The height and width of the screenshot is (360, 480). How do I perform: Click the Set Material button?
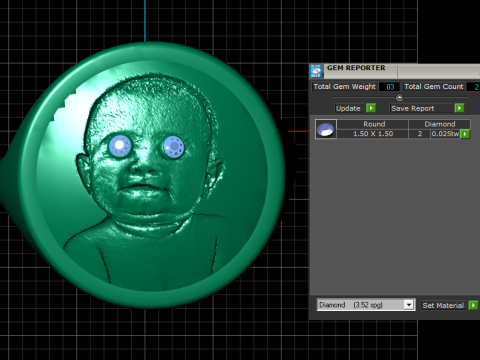point(443,305)
